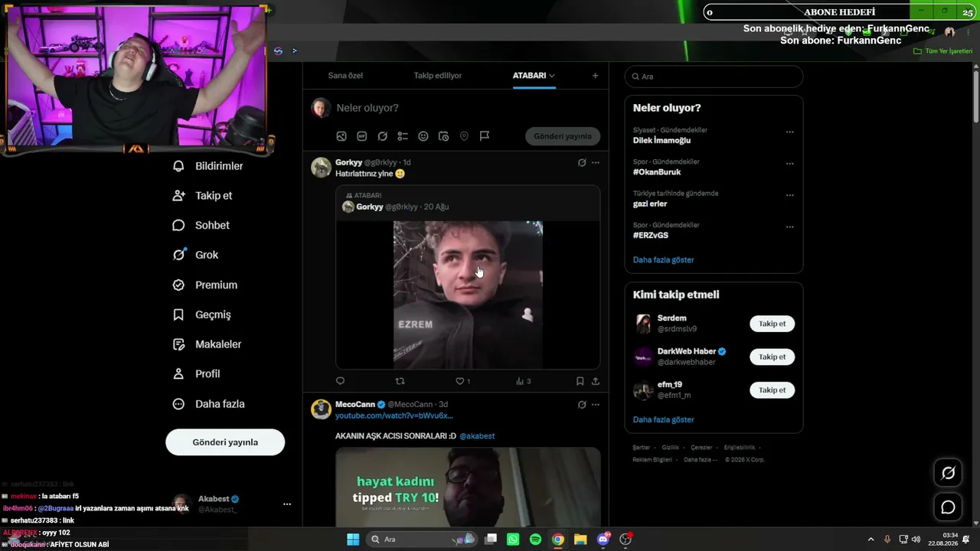Click the @akabest mention link

click(x=477, y=436)
